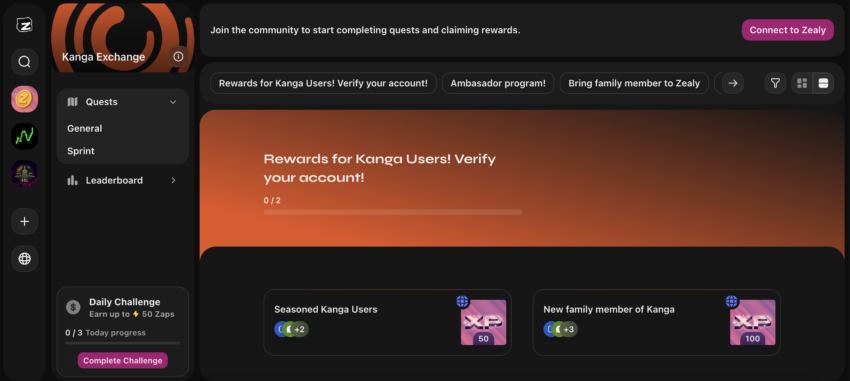Open the globe explore icon in the sidebar

click(24, 259)
